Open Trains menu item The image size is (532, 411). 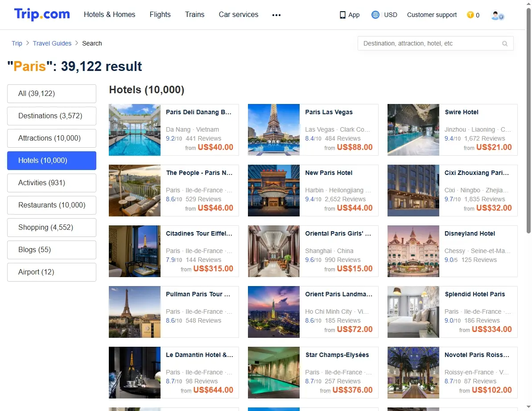pos(195,15)
